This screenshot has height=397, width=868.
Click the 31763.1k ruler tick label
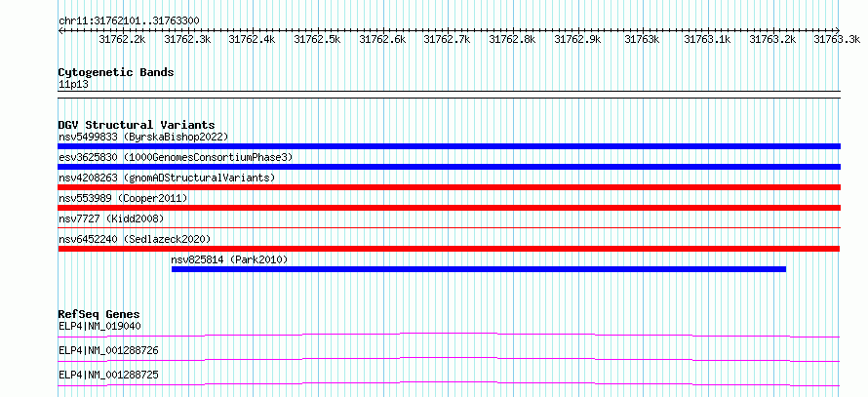click(708, 39)
